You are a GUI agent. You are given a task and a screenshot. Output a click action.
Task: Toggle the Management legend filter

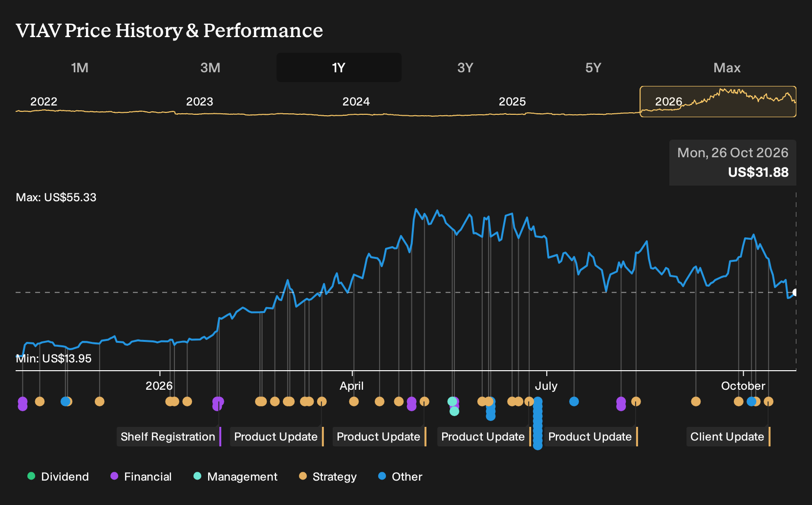[235, 477]
